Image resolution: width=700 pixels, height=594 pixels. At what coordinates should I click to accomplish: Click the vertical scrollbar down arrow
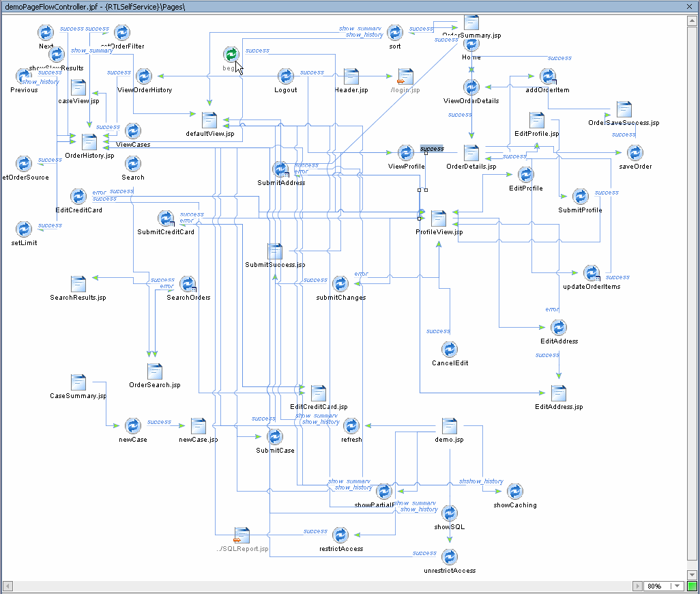click(692, 575)
